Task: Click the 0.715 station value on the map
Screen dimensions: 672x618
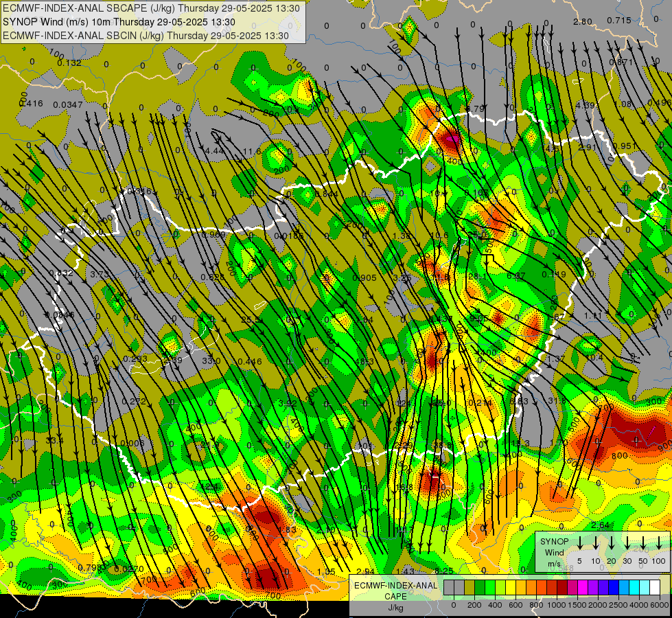Action: [619, 20]
